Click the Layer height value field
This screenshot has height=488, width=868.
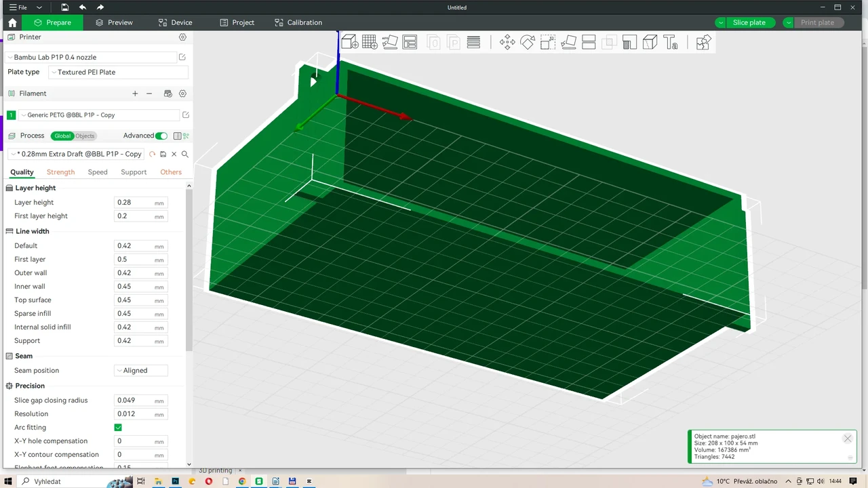(x=140, y=203)
